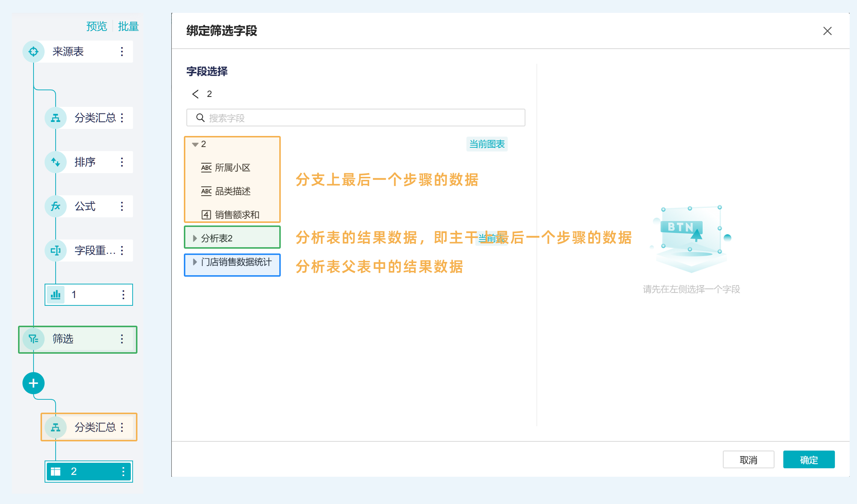Click the 搜索字段 search input
This screenshot has height=504, width=857.
[356, 118]
